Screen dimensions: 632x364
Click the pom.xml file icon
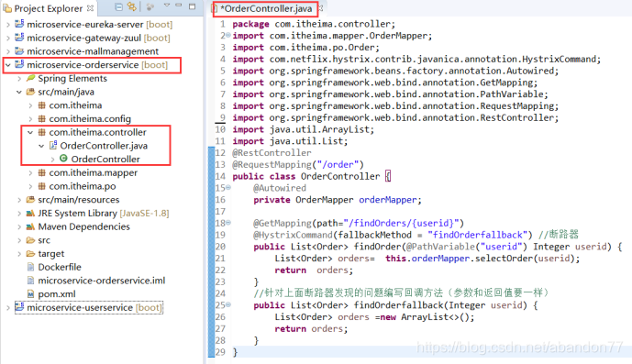(30, 294)
